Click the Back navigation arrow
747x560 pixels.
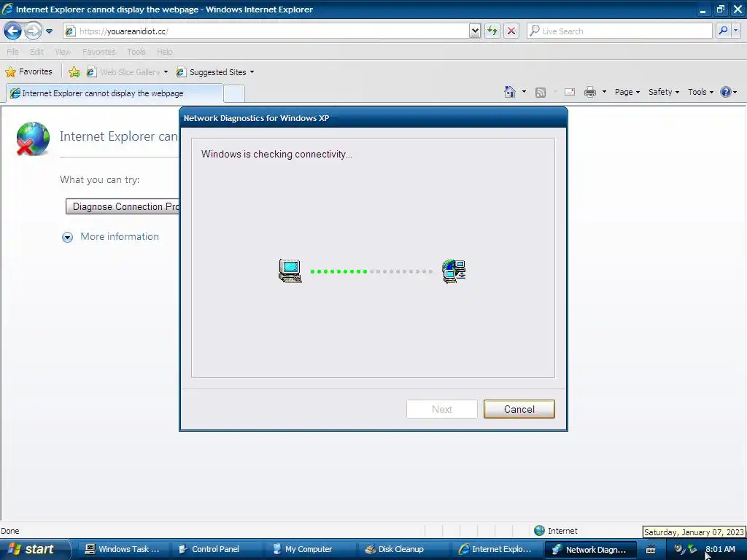tap(13, 31)
